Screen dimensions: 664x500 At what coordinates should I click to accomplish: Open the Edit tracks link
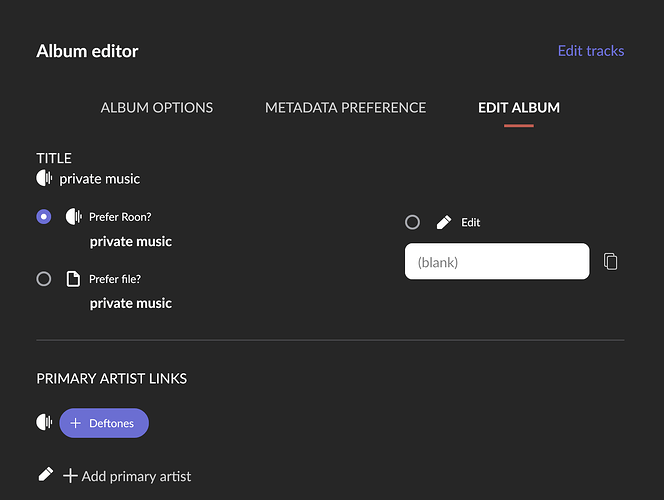(x=590, y=51)
